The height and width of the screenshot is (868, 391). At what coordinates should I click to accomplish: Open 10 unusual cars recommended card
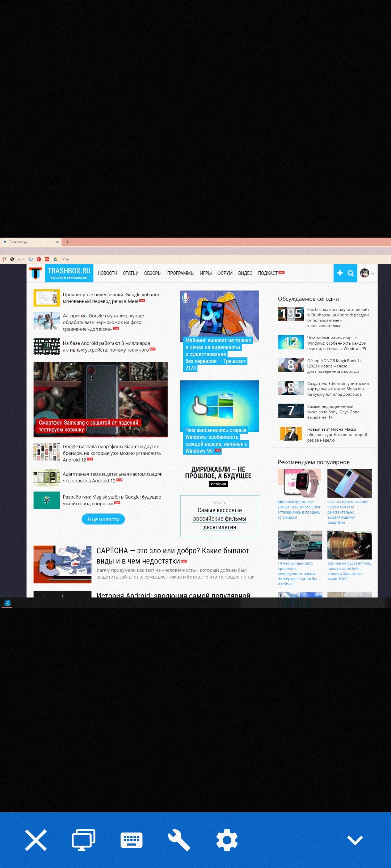click(x=299, y=558)
